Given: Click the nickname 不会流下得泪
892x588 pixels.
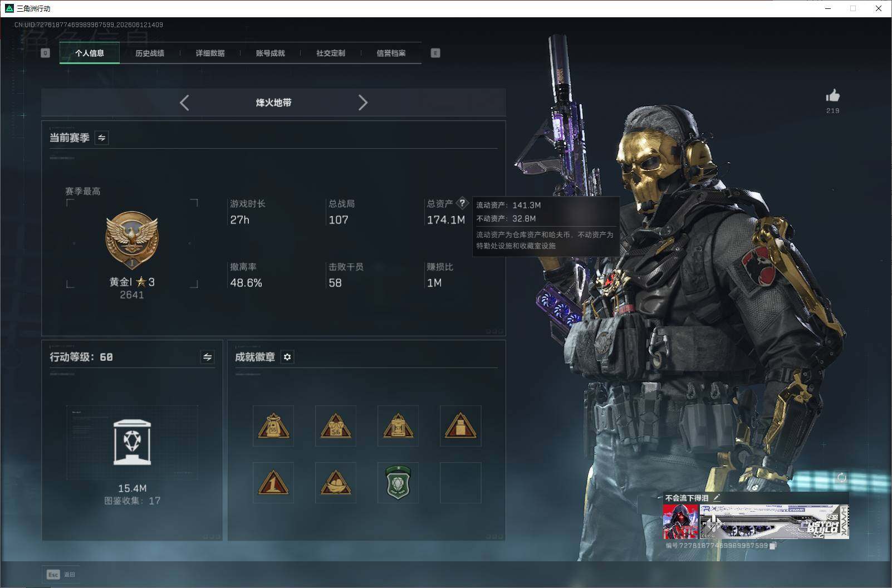Looking at the screenshot, I should click(687, 498).
